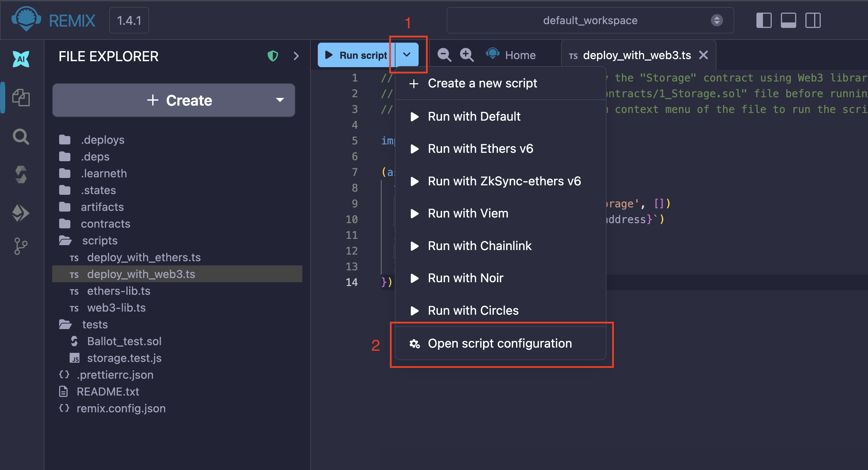Open remix.config.json file

pos(112,408)
